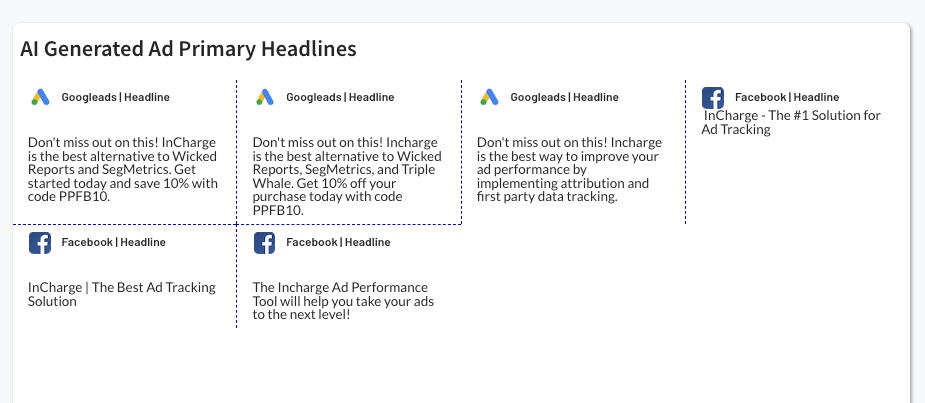Select 'InCharge - The #1 Solution for Ad Tracking'
Screen dimensions: 925x403
tap(790, 123)
